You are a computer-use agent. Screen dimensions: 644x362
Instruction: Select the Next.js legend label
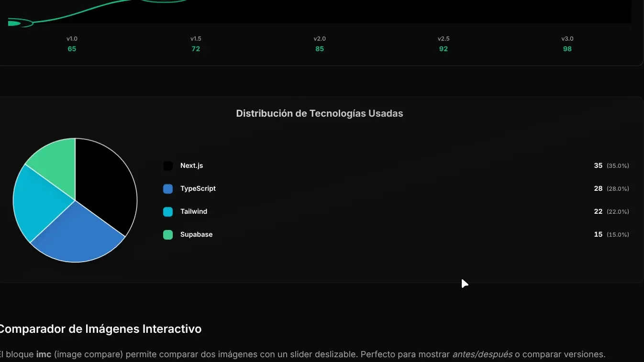click(191, 165)
